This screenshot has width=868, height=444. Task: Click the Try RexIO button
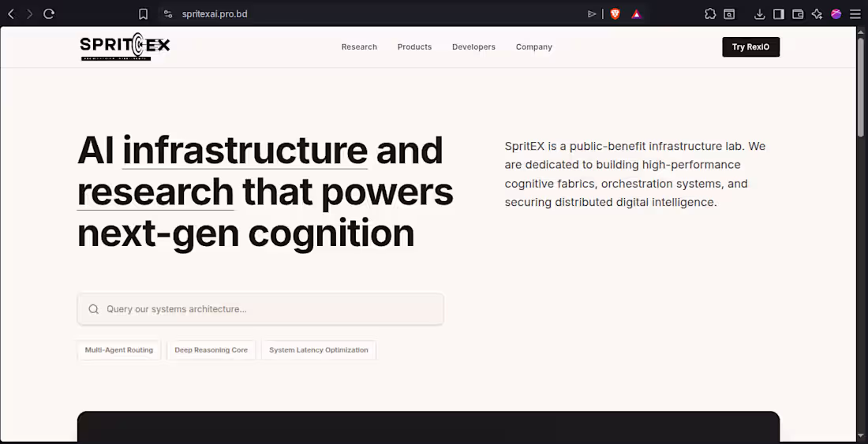pos(750,47)
